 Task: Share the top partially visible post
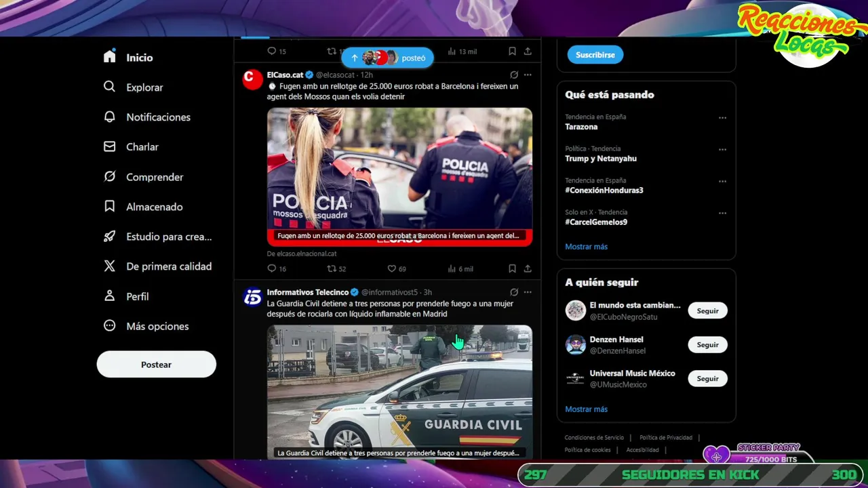pos(528,51)
